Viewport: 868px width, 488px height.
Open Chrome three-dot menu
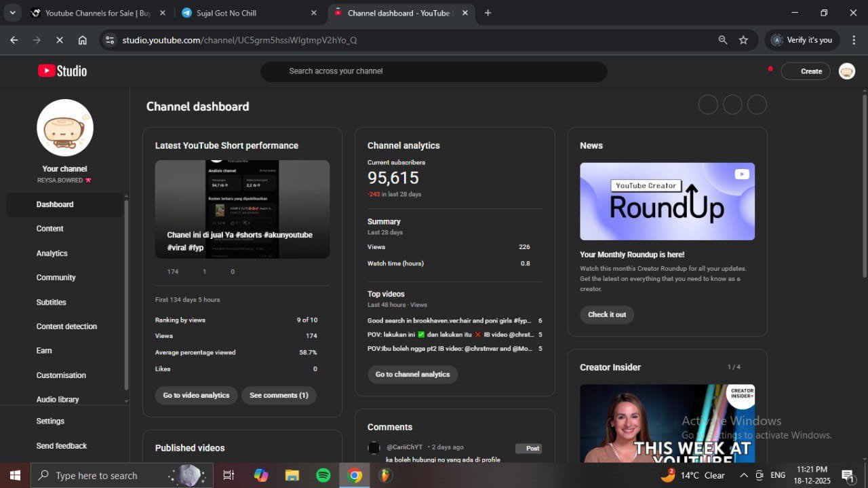[x=854, y=40]
